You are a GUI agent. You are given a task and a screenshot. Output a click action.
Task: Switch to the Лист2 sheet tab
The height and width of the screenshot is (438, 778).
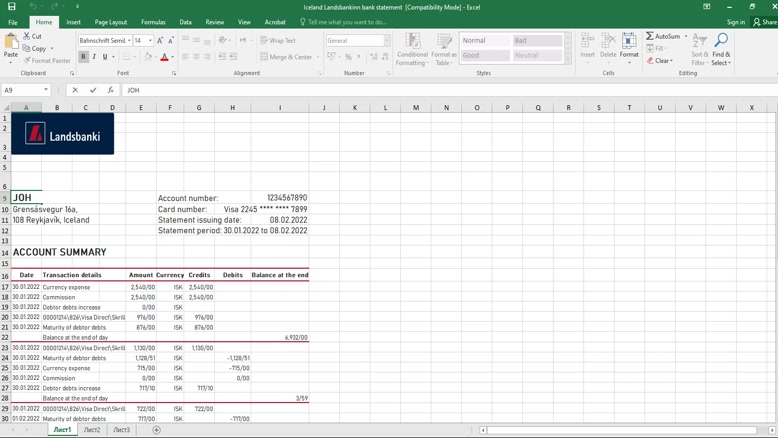pos(92,430)
